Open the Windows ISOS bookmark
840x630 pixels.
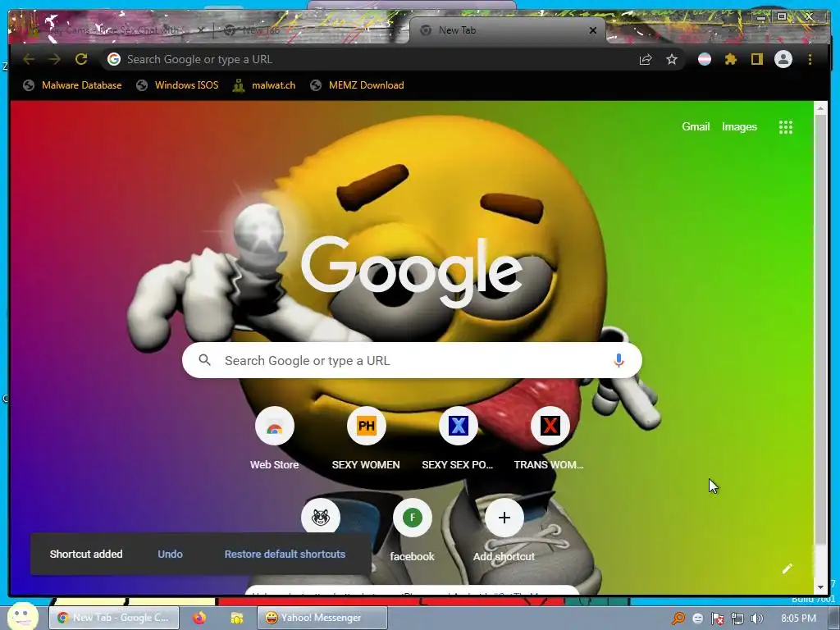click(177, 85)
